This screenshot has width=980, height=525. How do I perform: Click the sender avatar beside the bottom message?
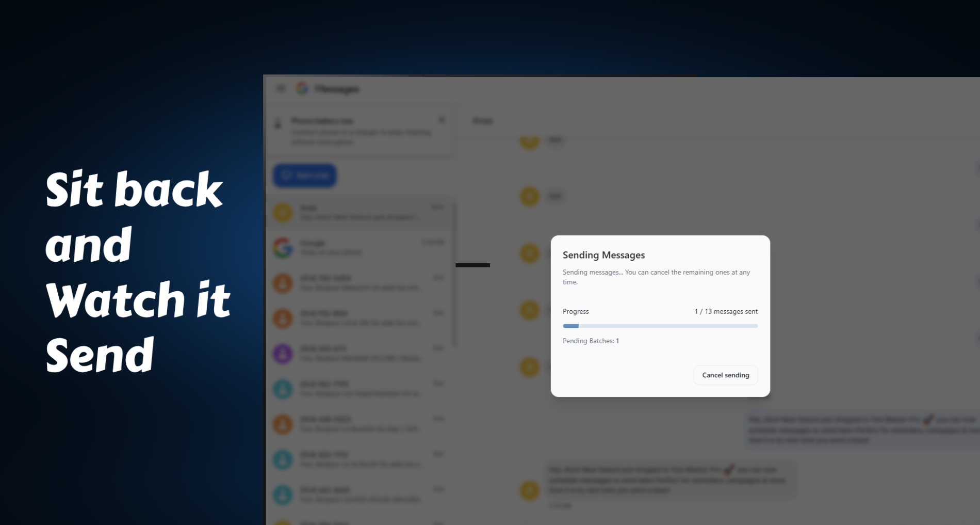[x=529, y=490]
